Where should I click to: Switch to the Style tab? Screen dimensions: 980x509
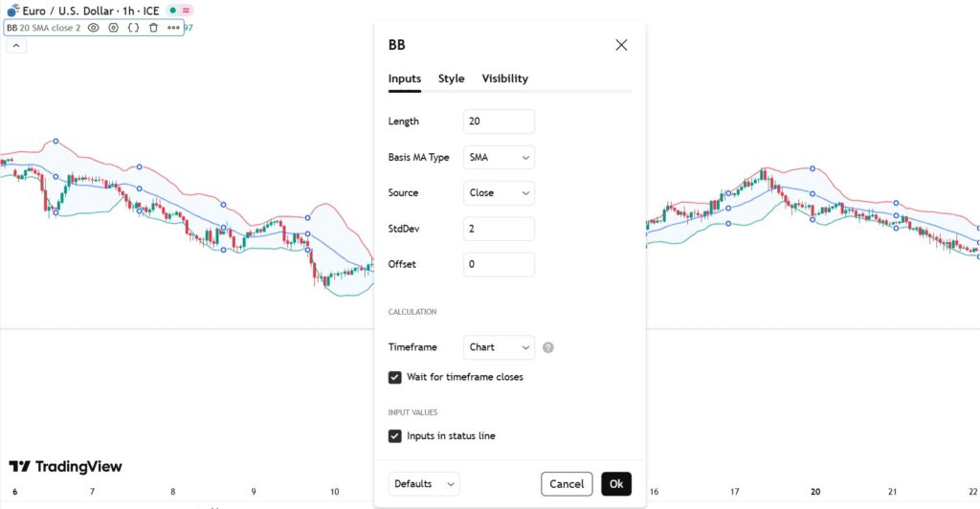451,78
